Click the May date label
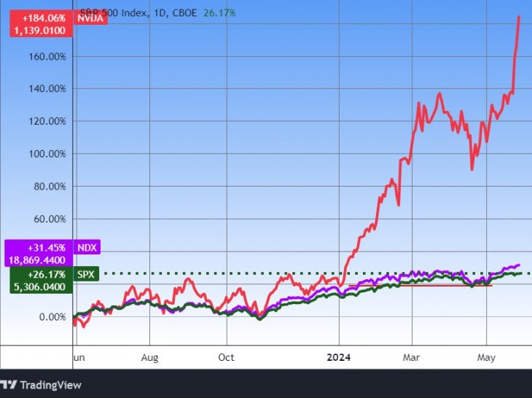 (x=487, y=358)
